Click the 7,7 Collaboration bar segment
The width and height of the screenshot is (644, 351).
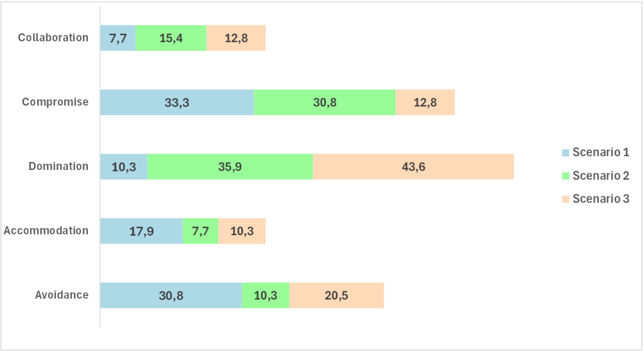(x=118, y=38)
